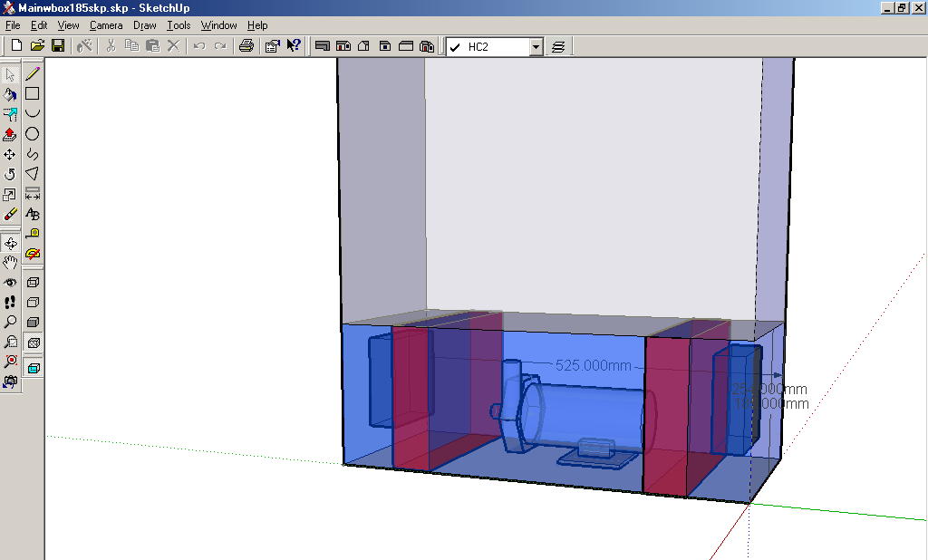Click the Zoom Extents tool
The image size is (928, 560).
click(x=10, y=362)
